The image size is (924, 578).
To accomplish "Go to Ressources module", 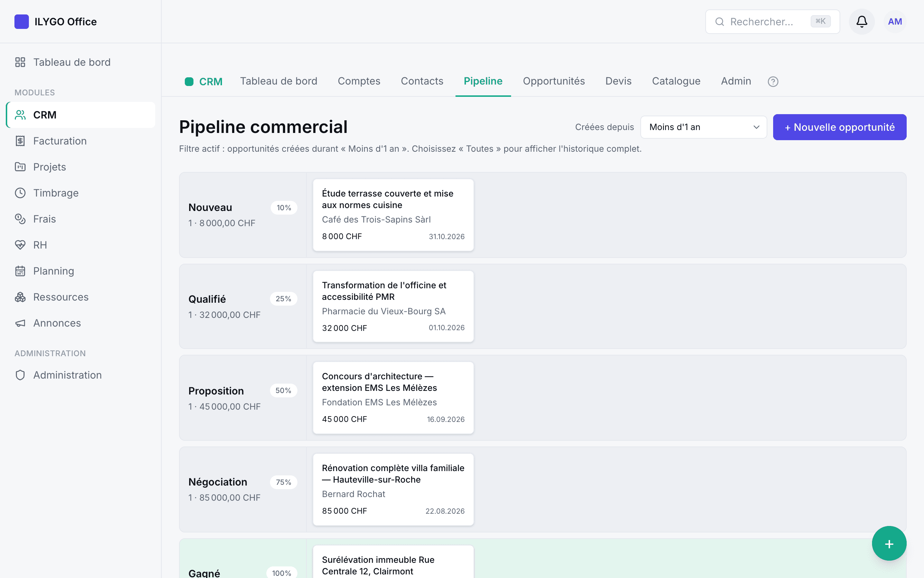I will click(81, 297).
